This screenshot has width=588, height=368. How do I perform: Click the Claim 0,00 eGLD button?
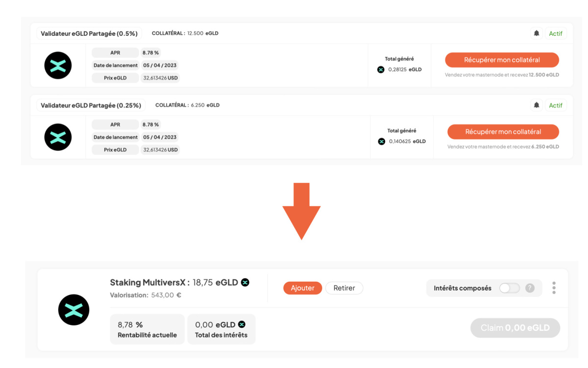[x=515, y=328]
